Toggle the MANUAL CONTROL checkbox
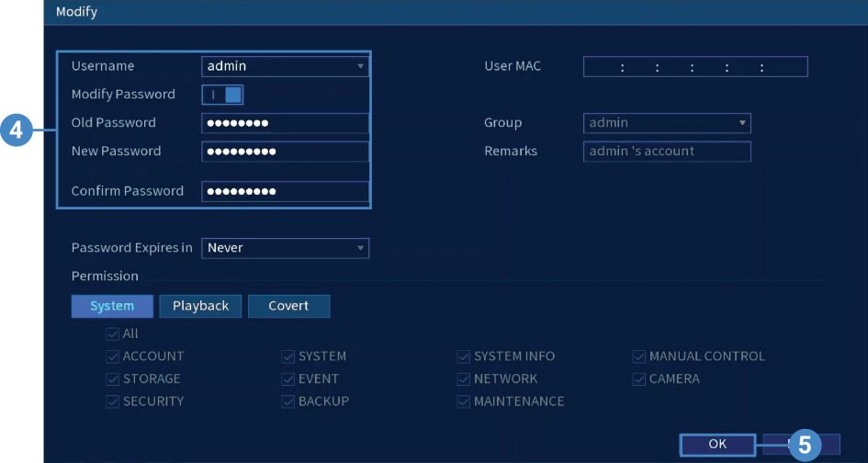The width and height of the screenshot is (868, 463). click(639, 356)
